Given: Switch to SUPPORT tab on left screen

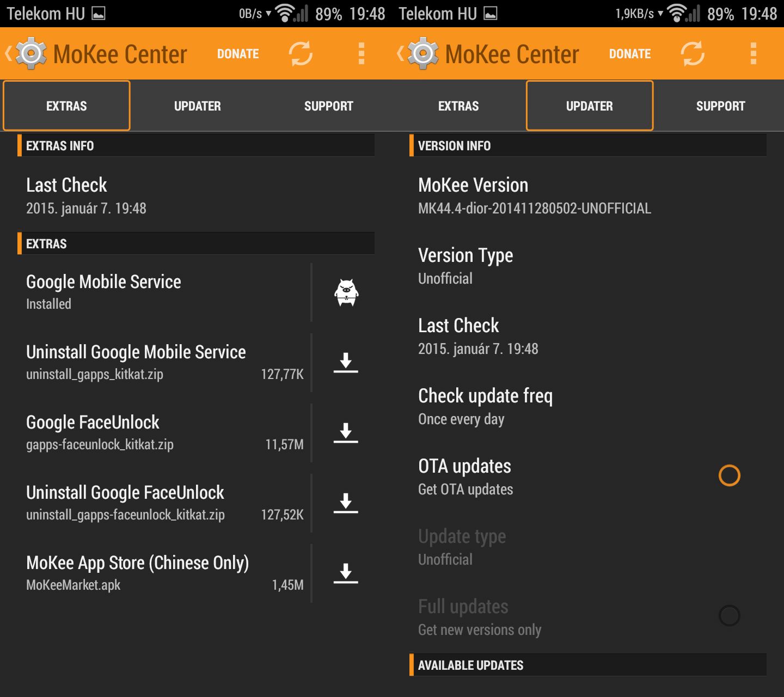Looking at the screenshot, I should click(x=328, y=106).
